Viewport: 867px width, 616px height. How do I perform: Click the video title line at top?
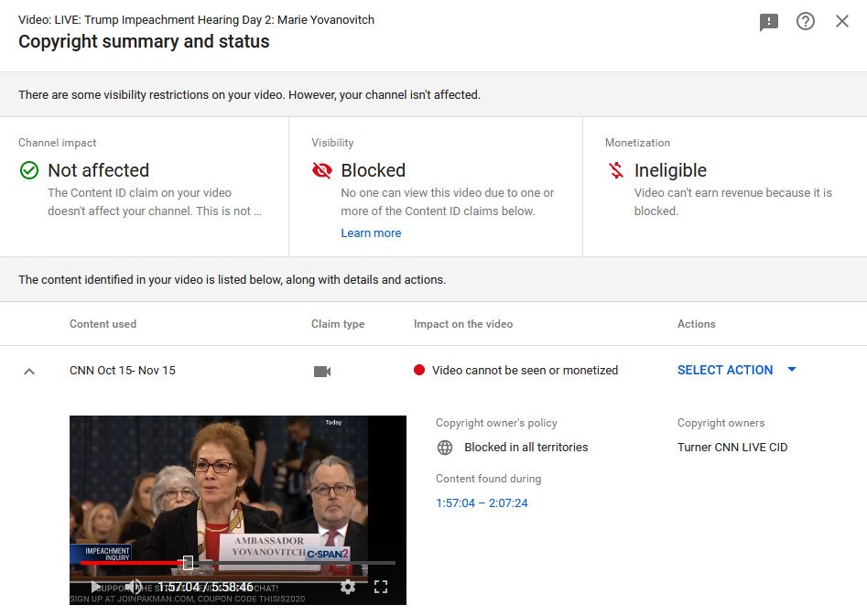pos(196,20)
